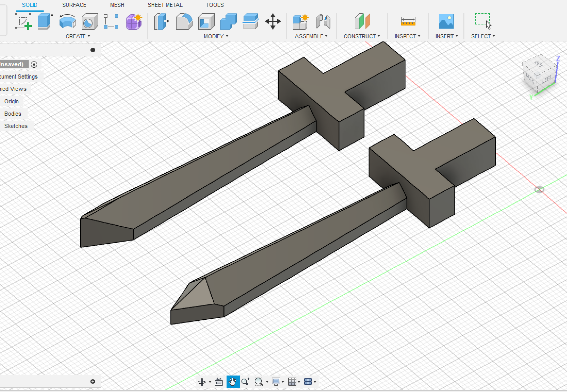The height and width of the screenshot is (392, 567).
Task: Open the Grid and Snaps dropdown arrow
Action: point(299,382)
